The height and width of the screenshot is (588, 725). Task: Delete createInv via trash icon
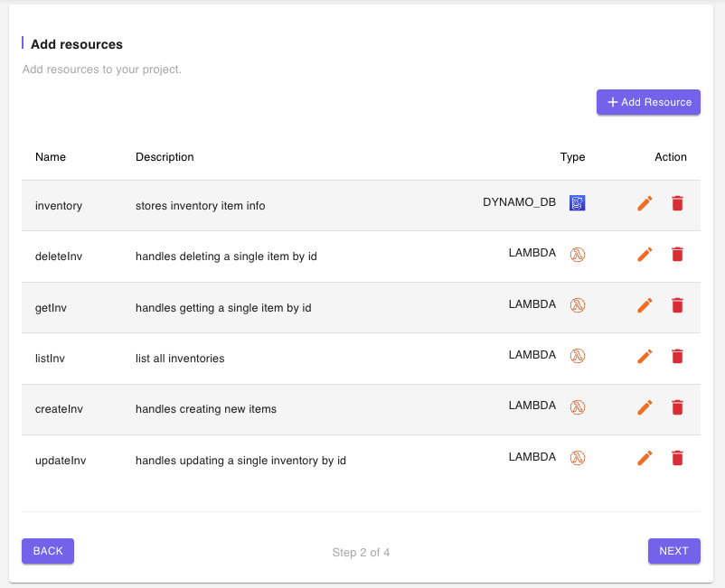pyautogui.click(x=677, y=407)
